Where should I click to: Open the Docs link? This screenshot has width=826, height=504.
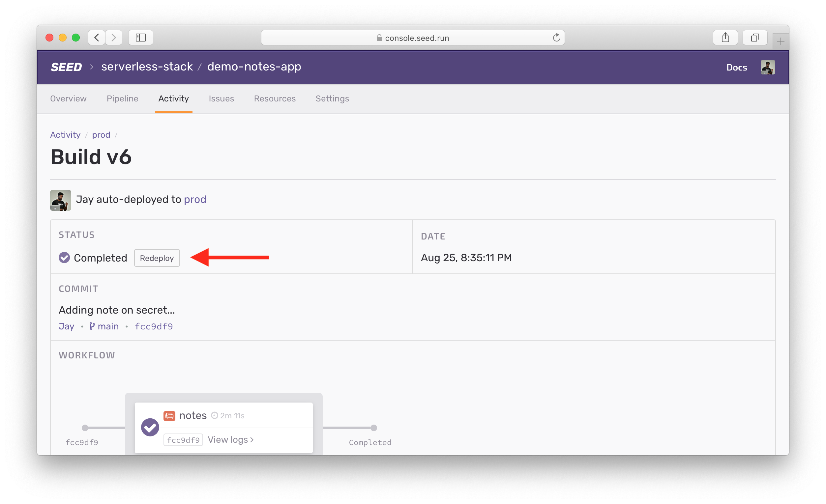(736, 67)
